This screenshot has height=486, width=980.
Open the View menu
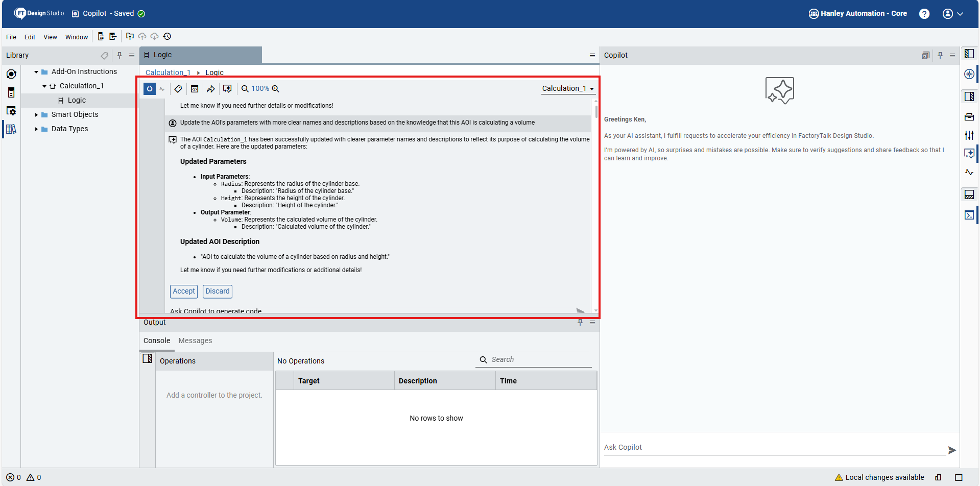(x=50, y=37)
